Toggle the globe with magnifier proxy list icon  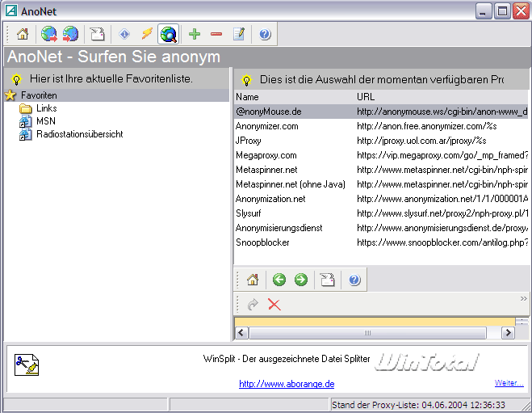169,34
